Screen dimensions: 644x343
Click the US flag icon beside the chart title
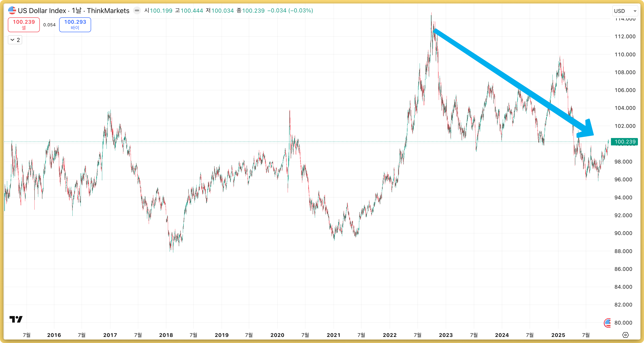[12, 10]
